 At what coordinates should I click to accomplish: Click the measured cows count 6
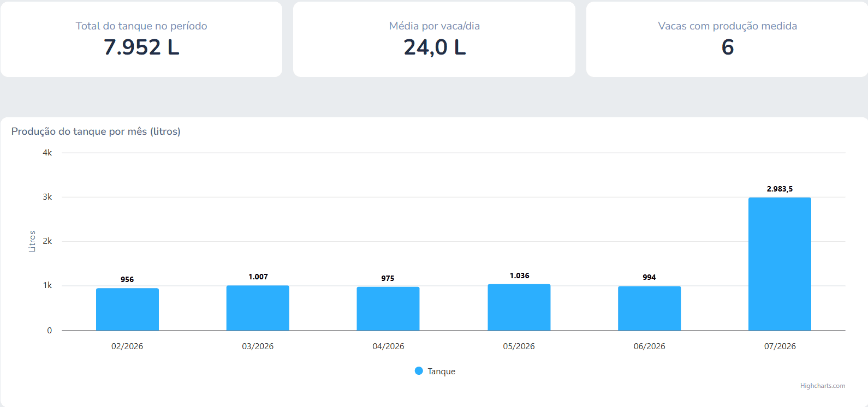(728, 47)
